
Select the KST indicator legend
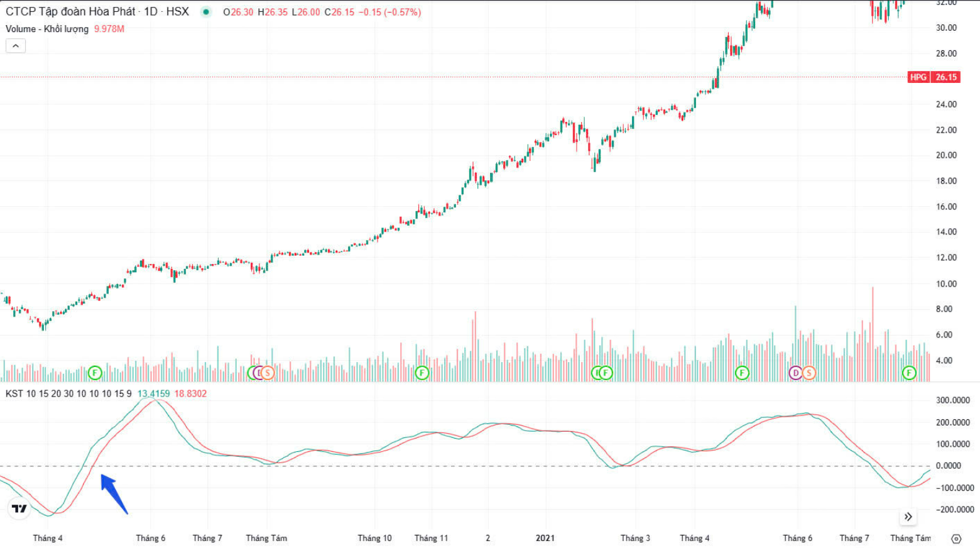click(68, 393)
